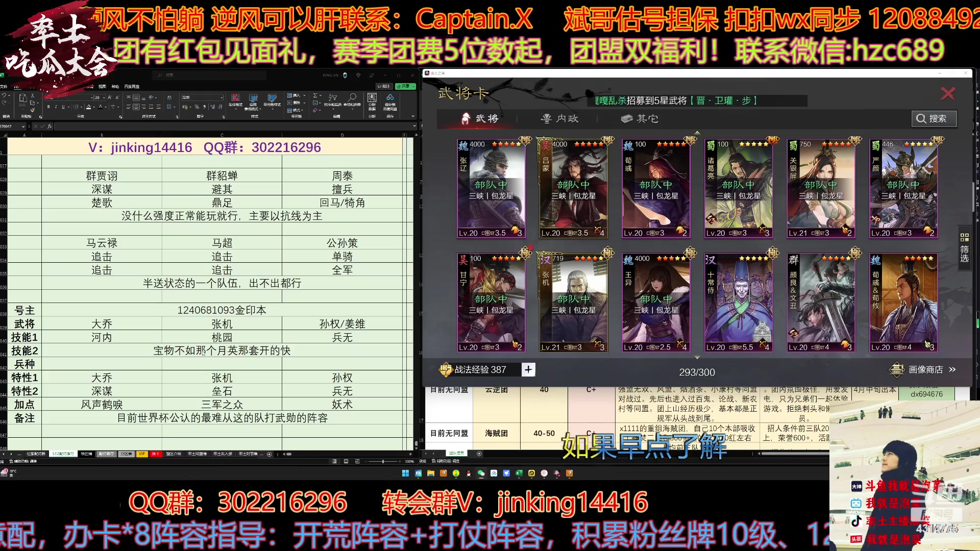This screenshot has height=551, width=980.
Task: Select the 十常侍 general card
Action: 738,303
